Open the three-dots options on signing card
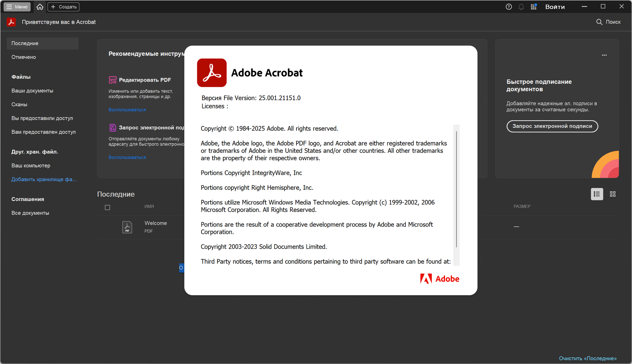The width and height of the screenshot is (632, 364). click(x=604, y=55)
